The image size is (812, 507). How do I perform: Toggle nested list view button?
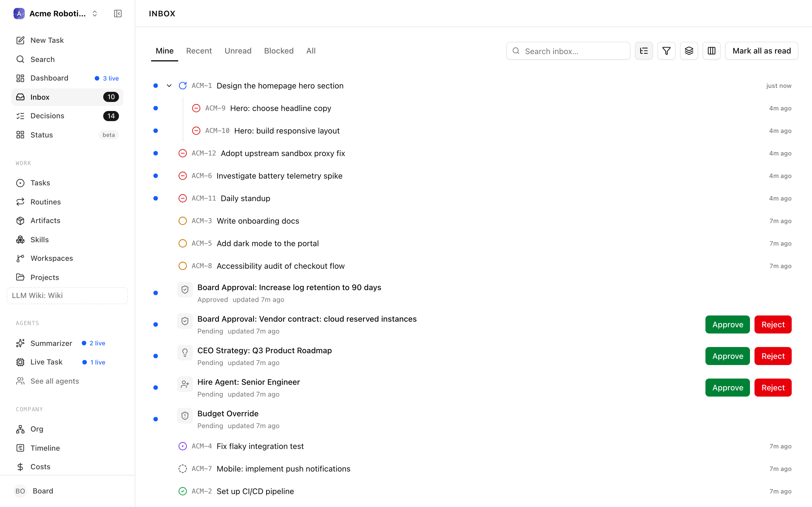point(644,51)
